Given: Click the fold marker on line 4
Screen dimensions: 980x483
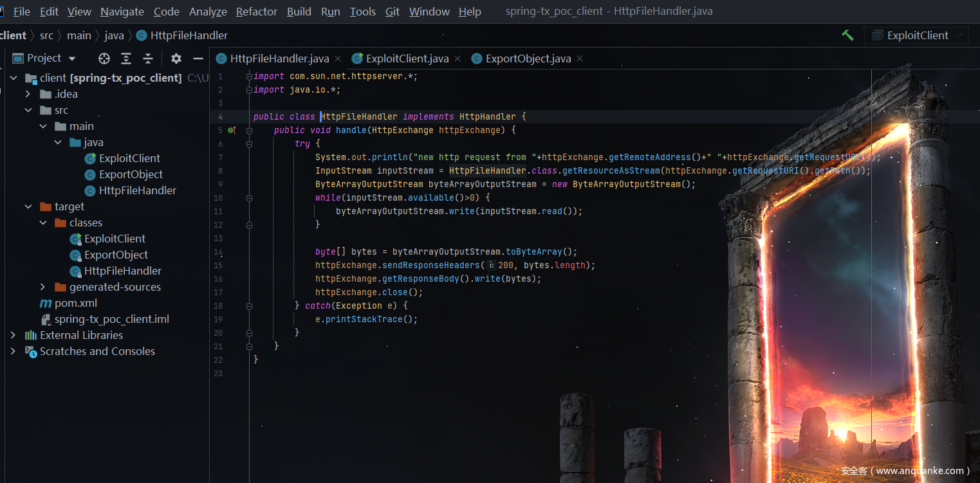Looking at the screenshot, I should 249,117.
